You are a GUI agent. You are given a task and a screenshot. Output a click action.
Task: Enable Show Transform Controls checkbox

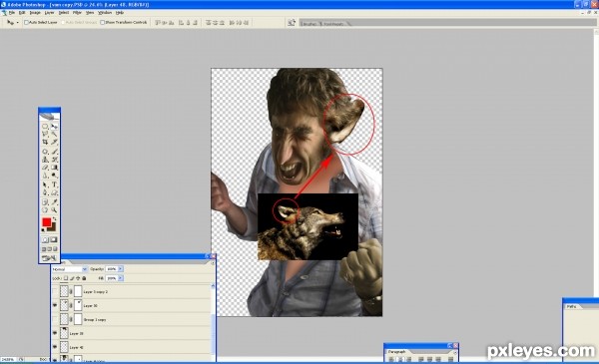pos(103,23)
